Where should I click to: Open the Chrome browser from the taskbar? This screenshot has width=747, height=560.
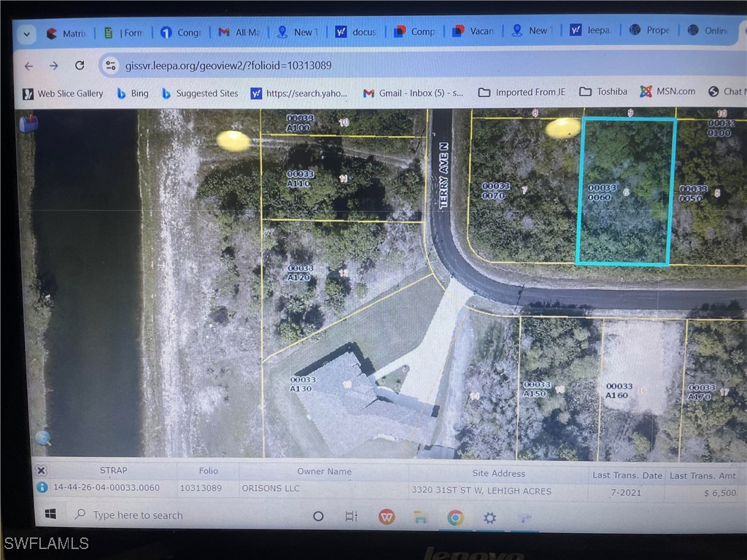[456, 516]
